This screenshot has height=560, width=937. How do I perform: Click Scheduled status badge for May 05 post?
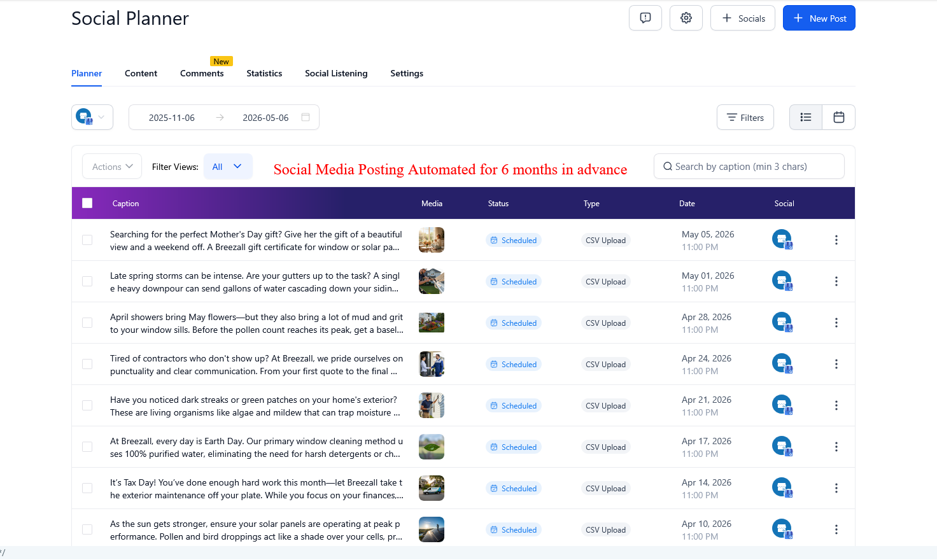[x=514, y=240]
